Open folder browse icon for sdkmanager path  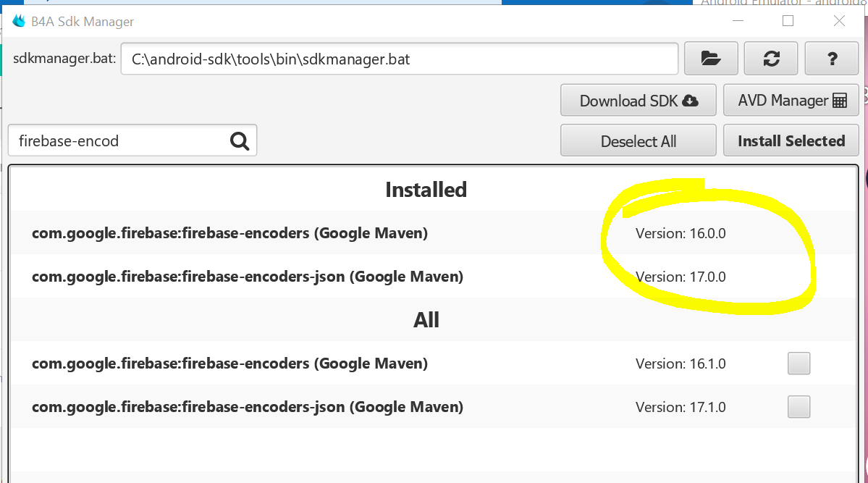[x=711, y=59]
